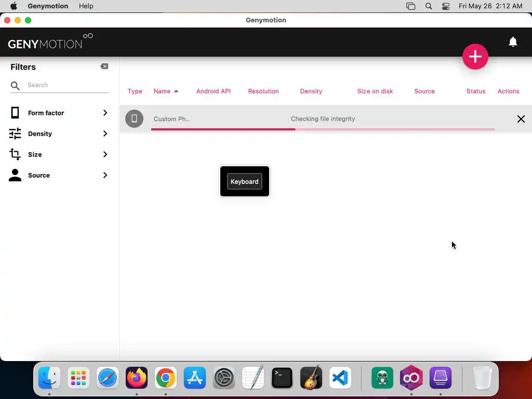The image size is (532, 399).
Task: Sort by the Android API column header
Action: tap(214, 91)
